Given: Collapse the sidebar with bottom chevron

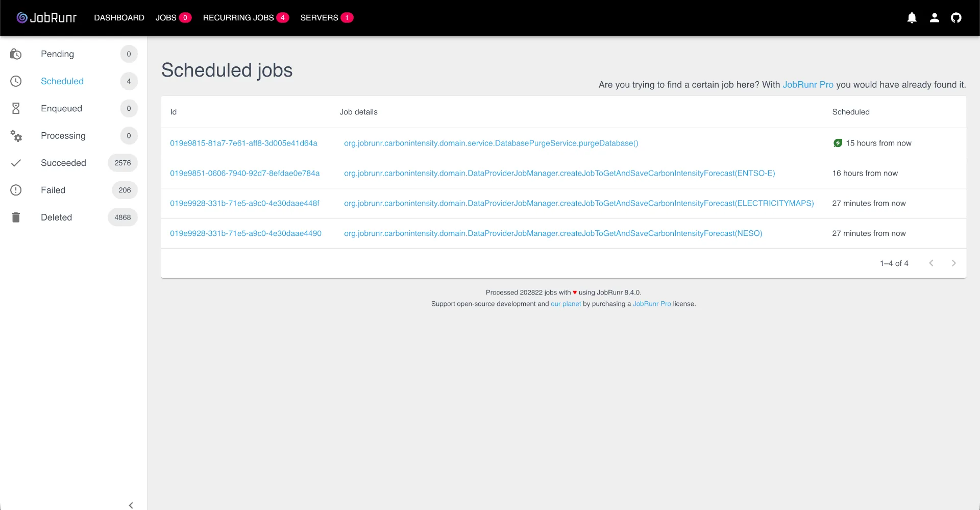Looking at the screenshot, I should click(131, 505).
